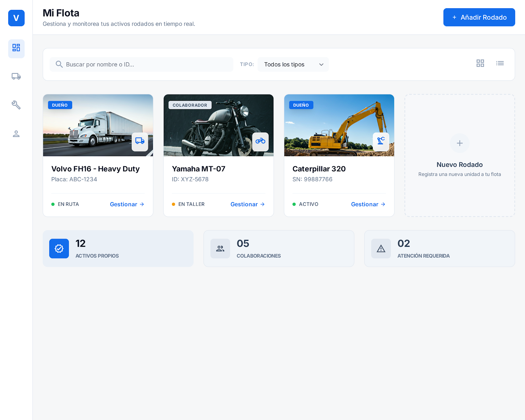Click the Nuevo Rodado plus circle
This screenshot has height=420, width=525.
point(459,143)
